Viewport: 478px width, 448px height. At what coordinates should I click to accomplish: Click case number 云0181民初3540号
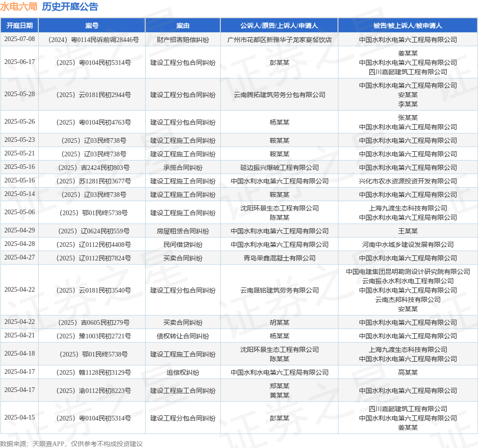pyautogui.click(x=93, y=290)
